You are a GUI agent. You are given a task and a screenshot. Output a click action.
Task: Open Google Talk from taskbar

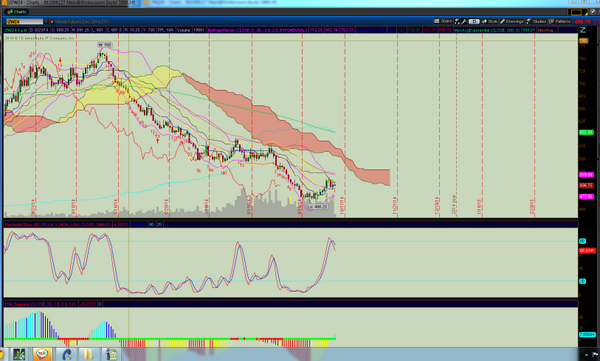(42, 354)
